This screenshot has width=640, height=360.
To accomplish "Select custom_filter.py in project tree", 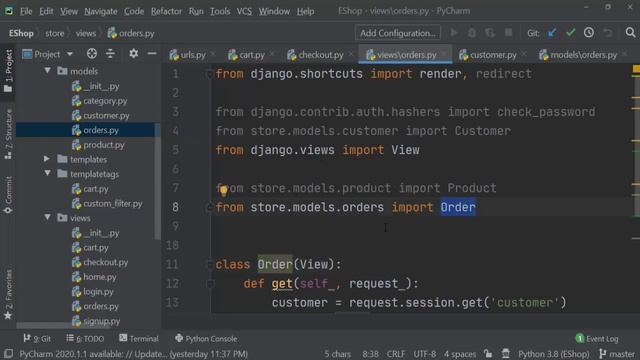I will [107, 203].
